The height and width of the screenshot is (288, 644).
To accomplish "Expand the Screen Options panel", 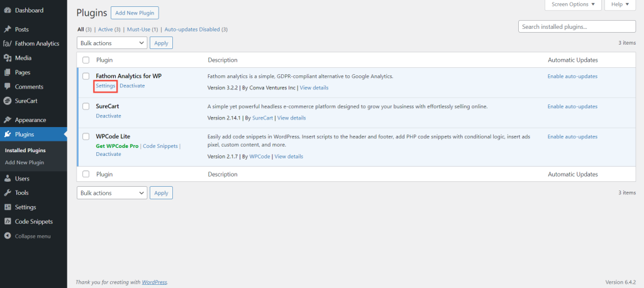I will pos(573,4).
